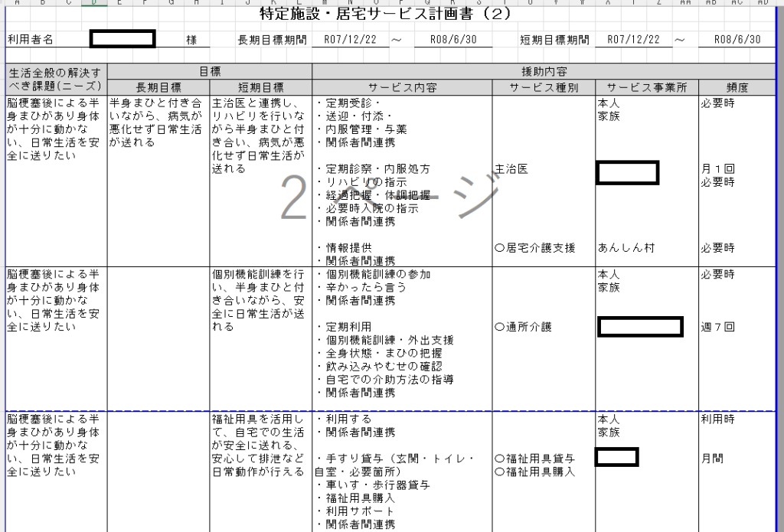Click the ○通所介護 service type cell
The image size is (784, 532).
click(x=523, y=327)
